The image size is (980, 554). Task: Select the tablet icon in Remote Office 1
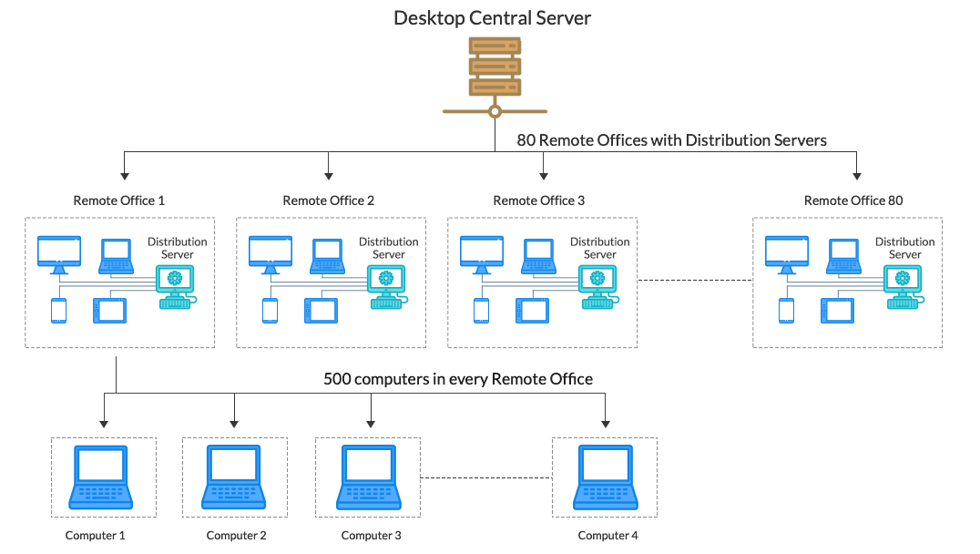[110, 311]
